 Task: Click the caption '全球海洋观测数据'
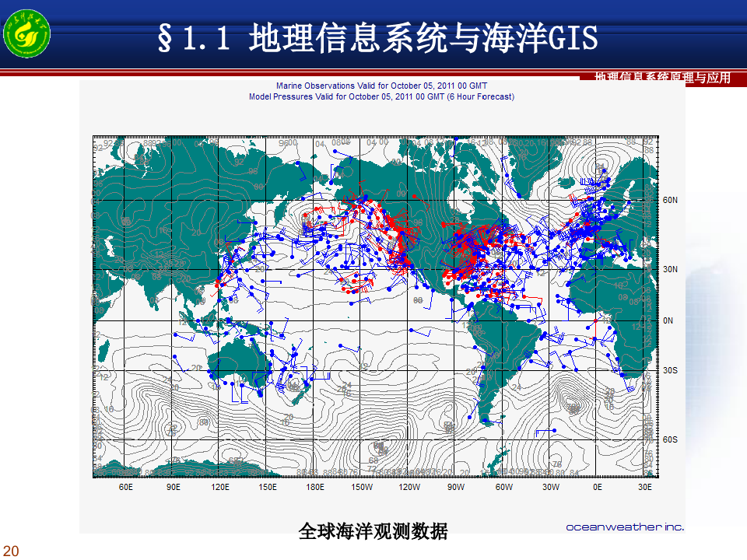tap(373, 531)
